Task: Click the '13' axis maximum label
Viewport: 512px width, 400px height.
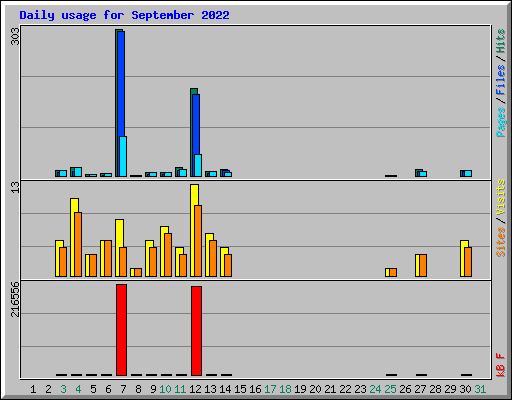Action: [15, 187]
